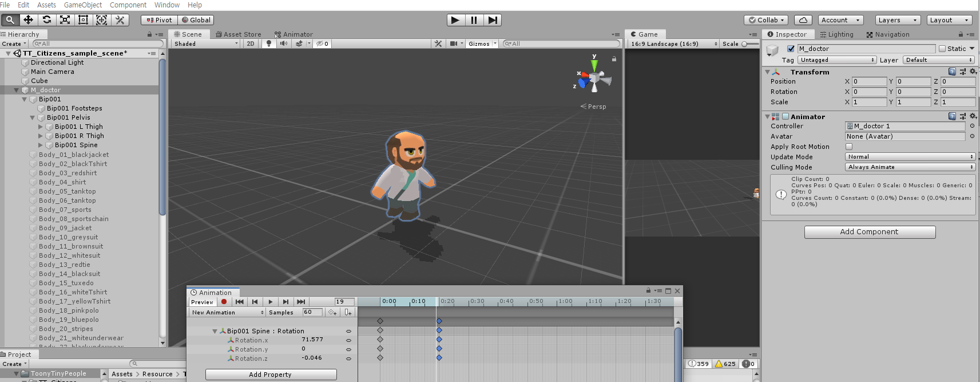This screenshot has height=382, width=980.
Task: Click Add Property button
Action: [x=271, y=375]
